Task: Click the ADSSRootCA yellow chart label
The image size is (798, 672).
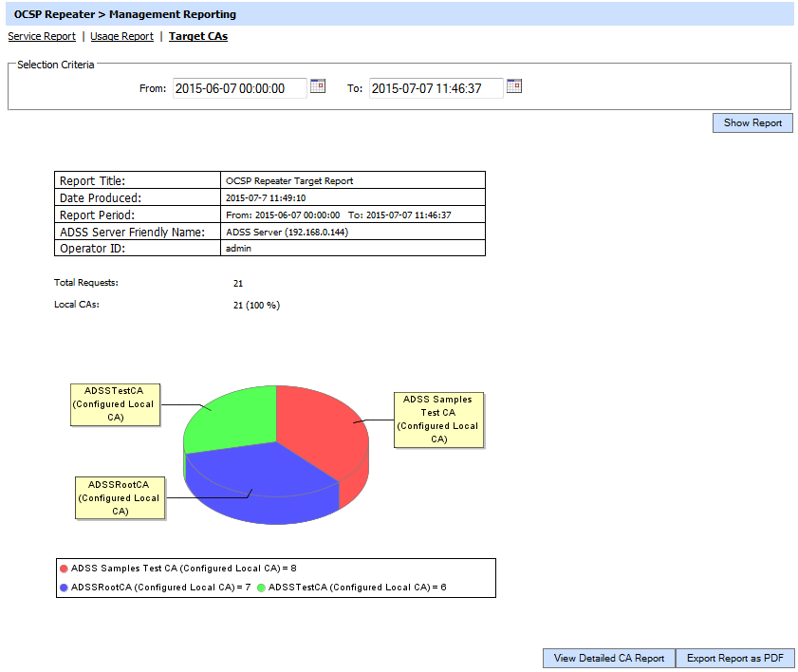Action: click(x=120, y=497)
